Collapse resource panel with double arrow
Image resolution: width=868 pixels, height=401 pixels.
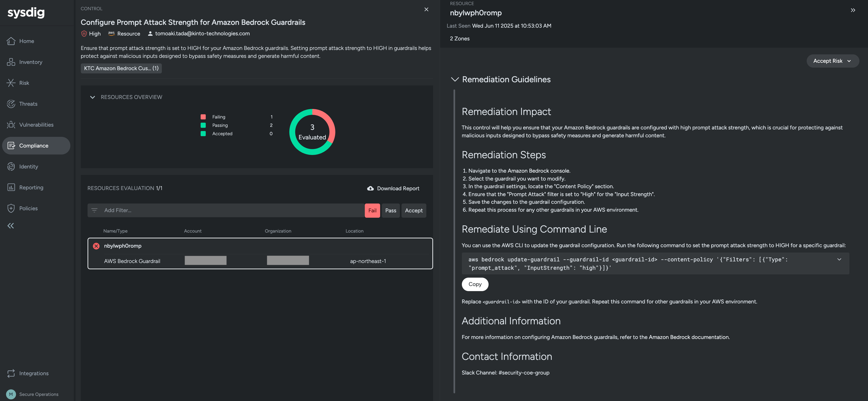coord(853,10)
